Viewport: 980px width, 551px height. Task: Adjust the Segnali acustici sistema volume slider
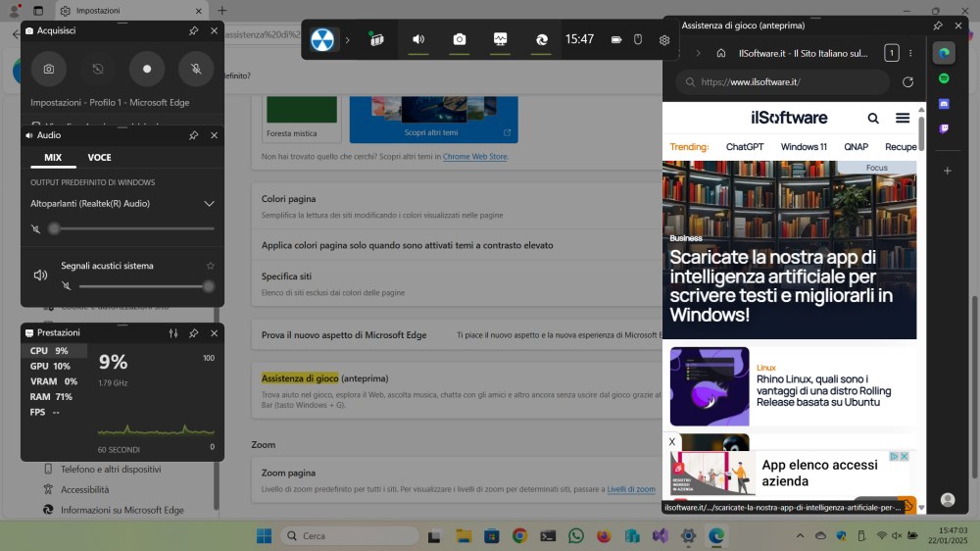[x=146, y=286]
